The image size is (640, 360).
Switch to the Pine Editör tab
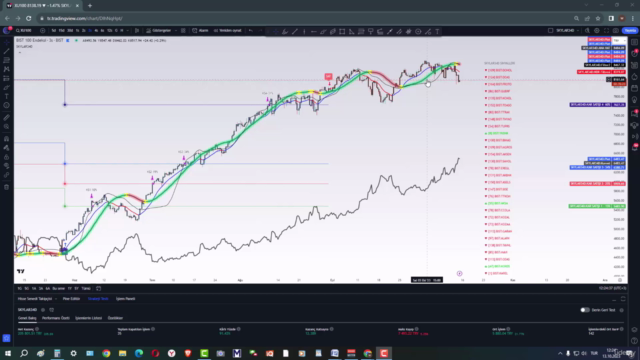pos(71,299)
